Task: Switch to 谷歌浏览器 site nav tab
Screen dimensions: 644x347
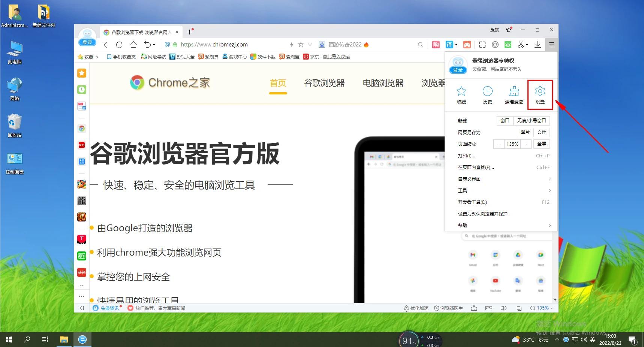Action: pyautogui.click(x=324, y=83)
